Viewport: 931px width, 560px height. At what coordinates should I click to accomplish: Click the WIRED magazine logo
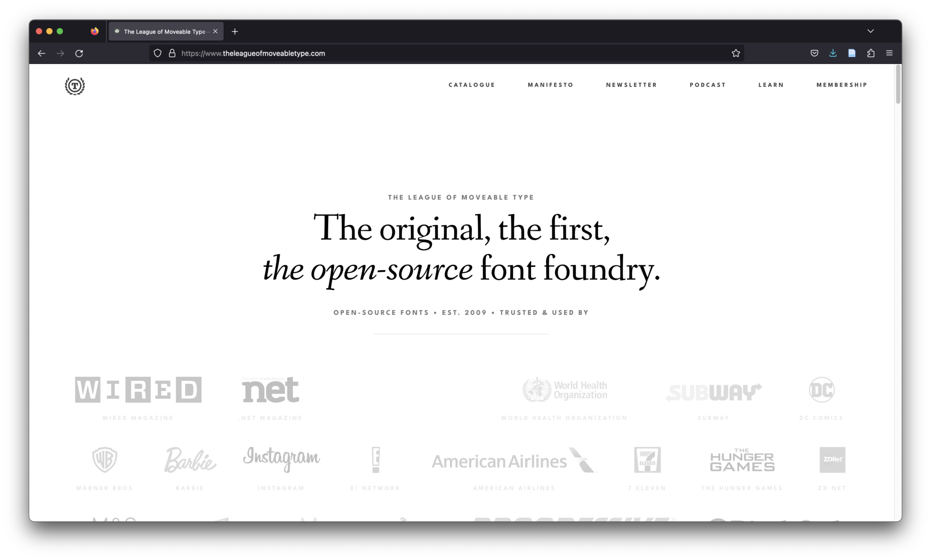pos(138,390)
